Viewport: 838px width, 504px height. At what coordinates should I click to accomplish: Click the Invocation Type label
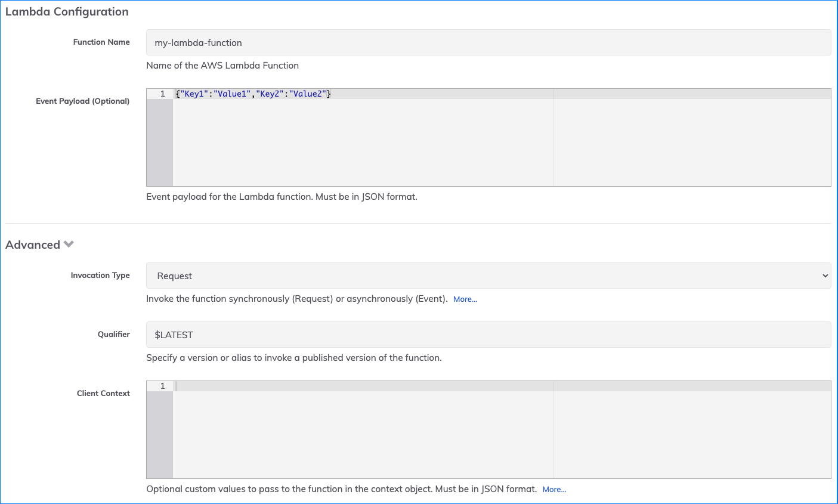(100, 276)
